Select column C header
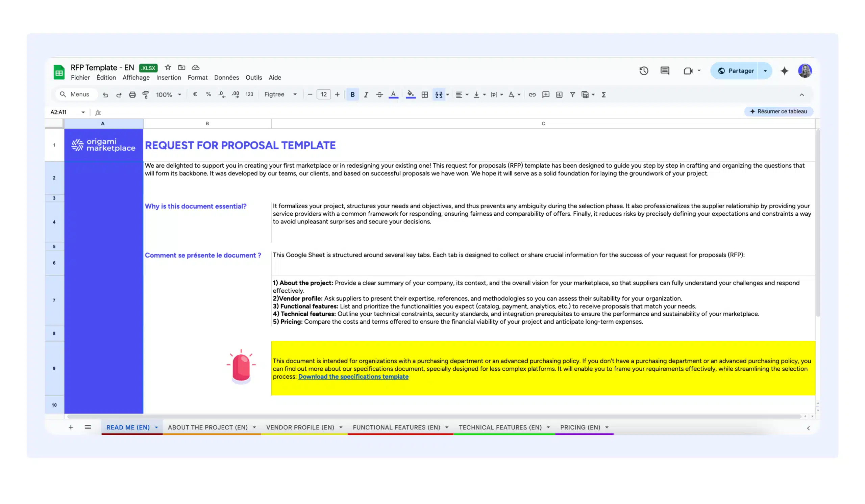This screenshot has width=865, height=504. 543,124
